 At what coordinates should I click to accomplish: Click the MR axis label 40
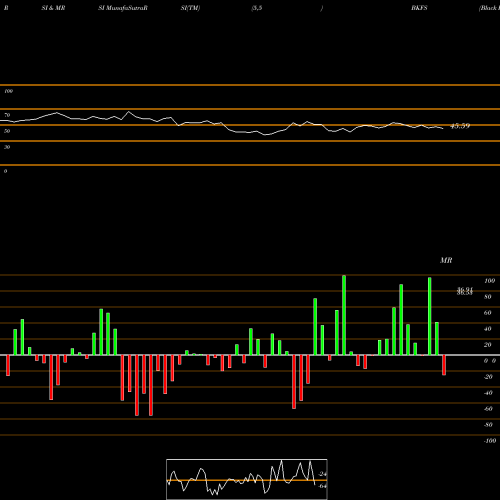(488, 329)
